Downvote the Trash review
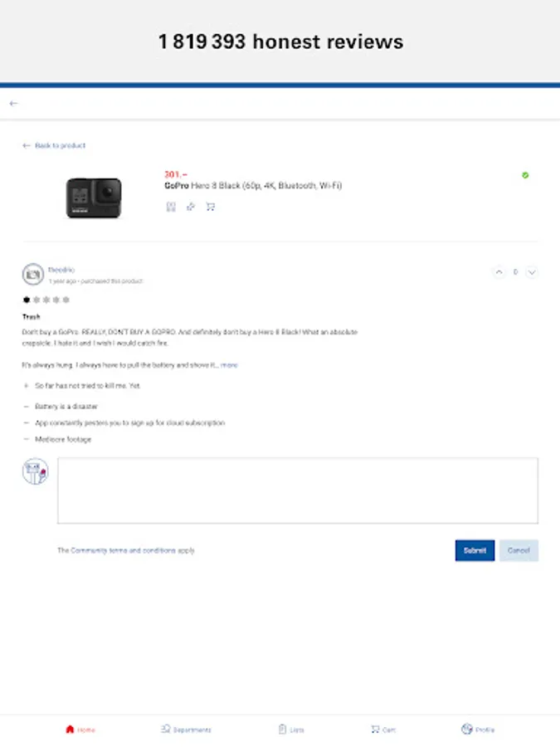This screenshot has width=560, height=747. pos(532,272)
